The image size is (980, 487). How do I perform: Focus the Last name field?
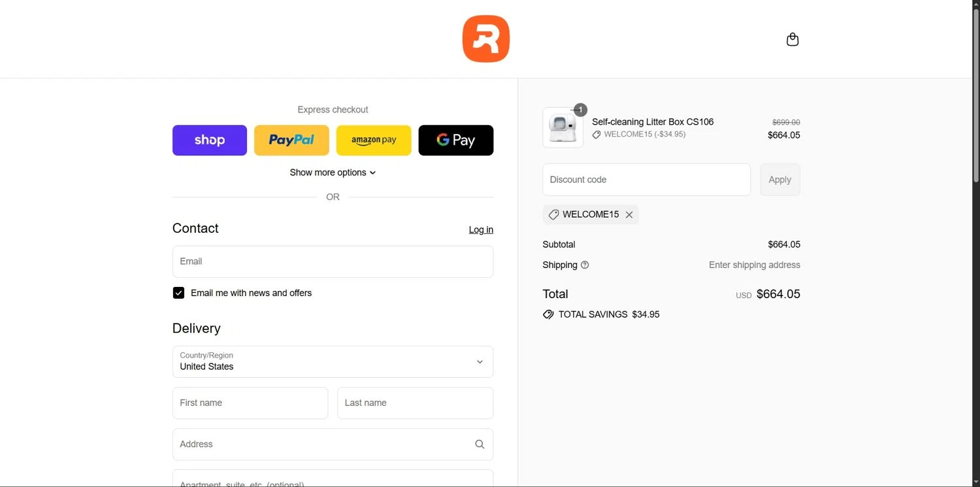point(416,403)
